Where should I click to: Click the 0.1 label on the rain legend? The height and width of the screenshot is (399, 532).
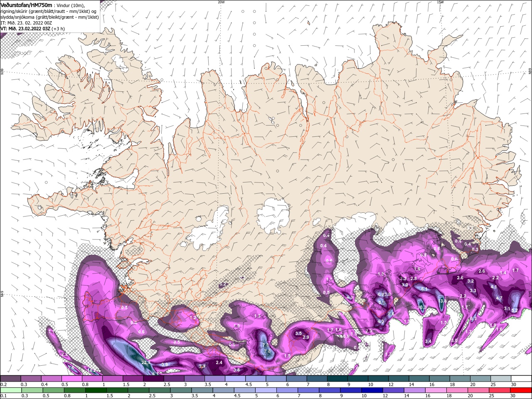click(x=3, y=396)
